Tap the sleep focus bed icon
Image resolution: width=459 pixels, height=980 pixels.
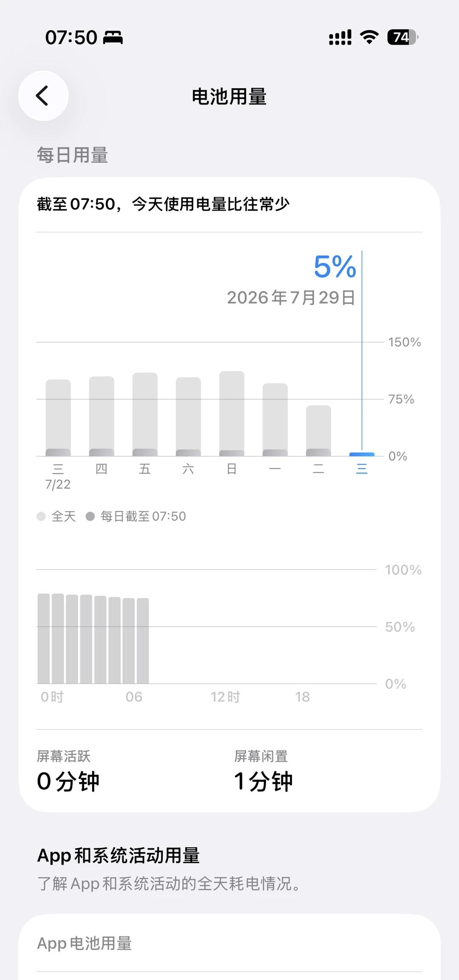(113, 38)
